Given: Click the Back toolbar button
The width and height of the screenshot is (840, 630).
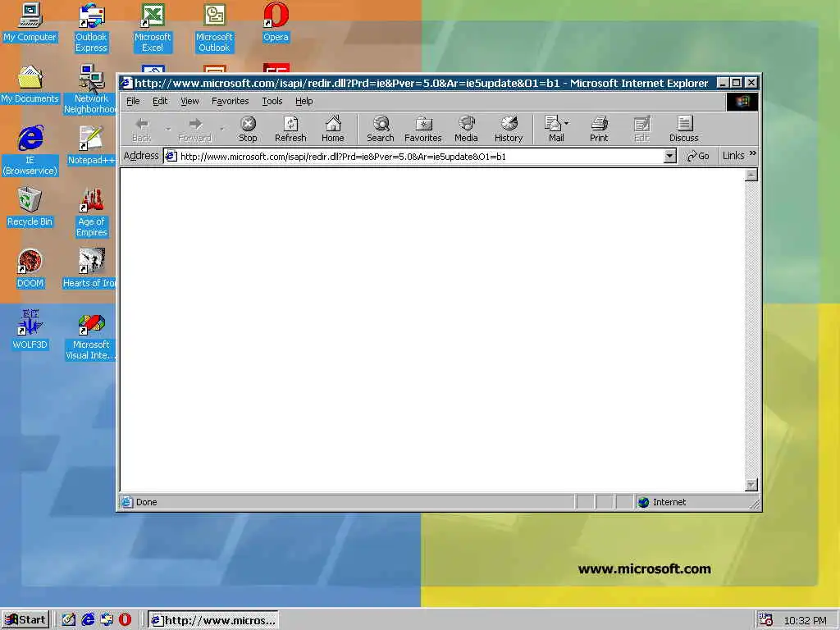Looking at the screenshot, I should pos(141,129).
